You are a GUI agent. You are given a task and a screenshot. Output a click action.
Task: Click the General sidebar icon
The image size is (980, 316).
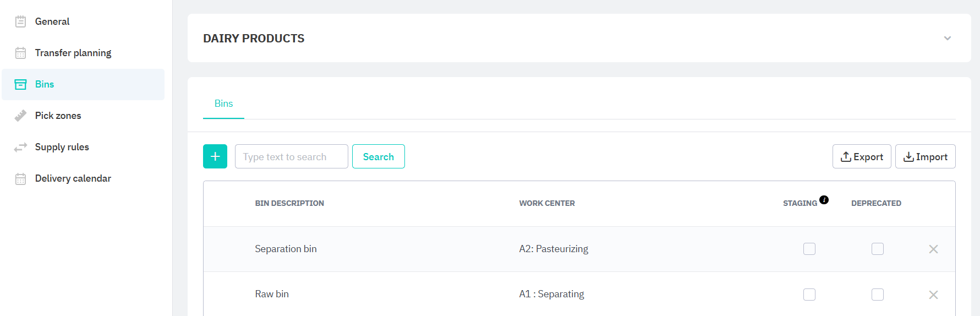pyautogui.click(x=20, y=21)
